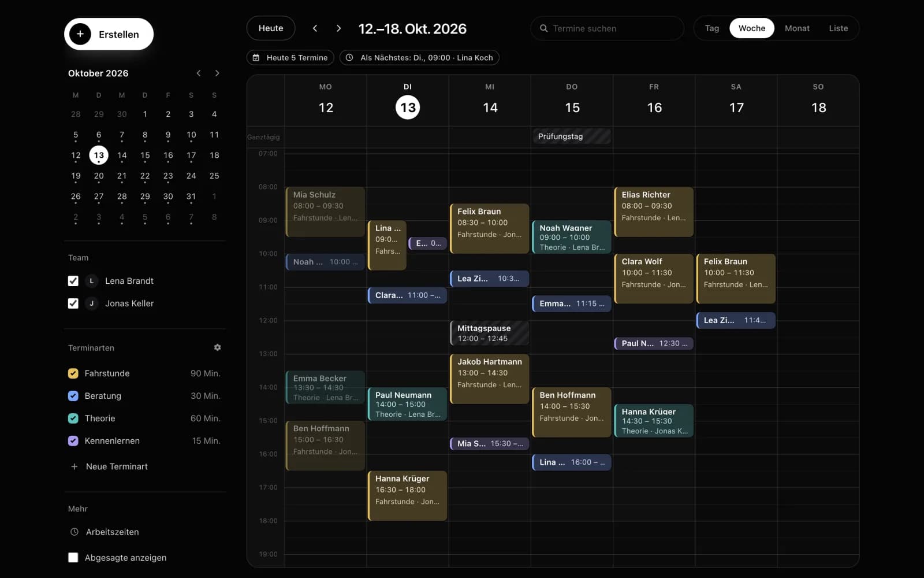
Task: Toggle Beratung appointment type checkbox
Action: tap(73, 396)
